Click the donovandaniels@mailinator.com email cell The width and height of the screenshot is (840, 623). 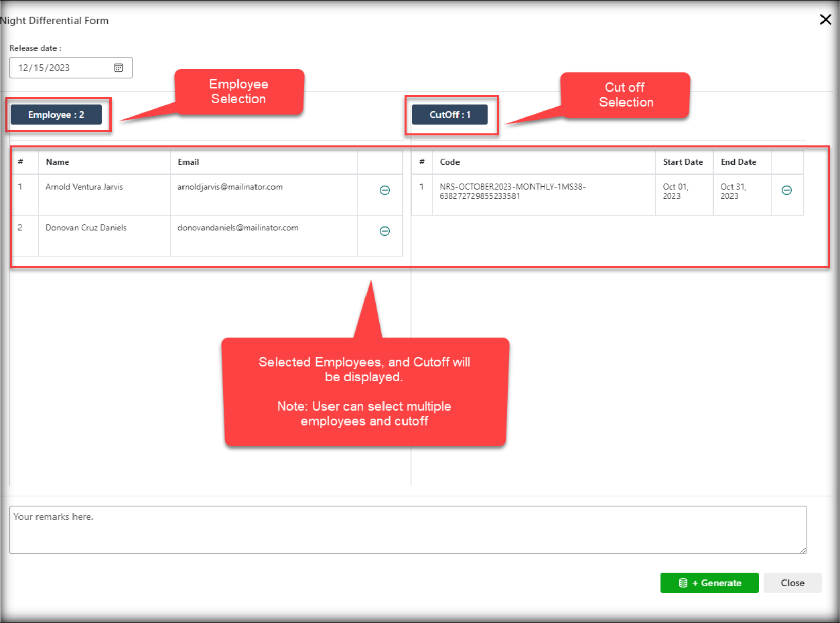point(238,228)
